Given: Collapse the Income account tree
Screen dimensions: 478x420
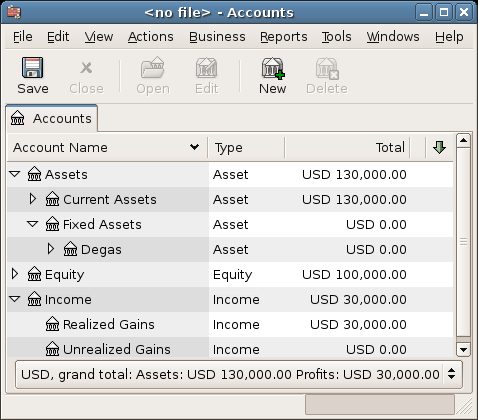Looking at the screenshot, I should [x=15, y=299].
